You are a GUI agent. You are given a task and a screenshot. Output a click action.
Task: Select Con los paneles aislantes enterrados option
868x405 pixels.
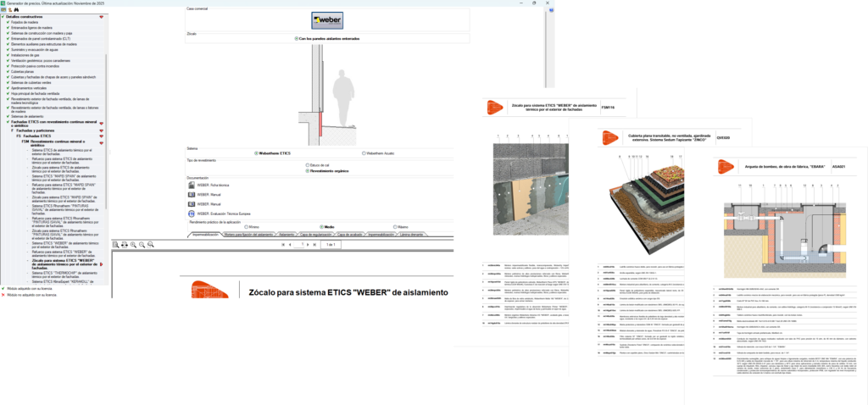pyautogui.click(x=297, y=39)
